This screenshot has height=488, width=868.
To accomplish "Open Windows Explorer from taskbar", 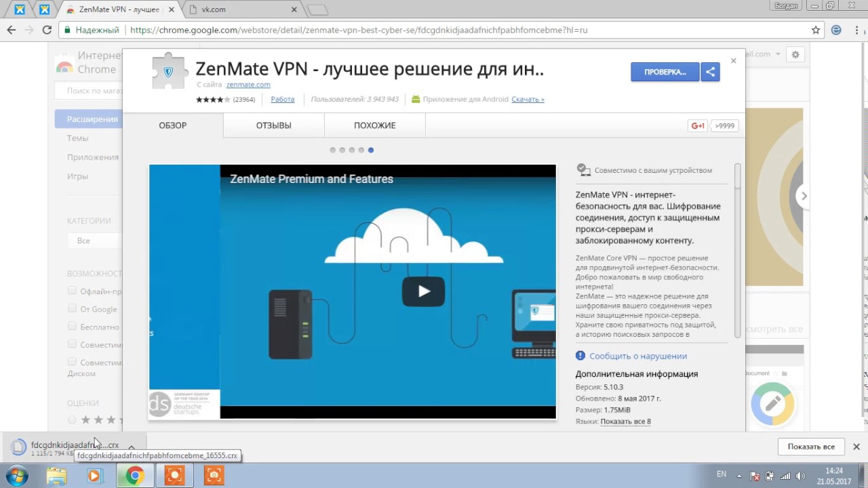I will [x=57, y=476].
